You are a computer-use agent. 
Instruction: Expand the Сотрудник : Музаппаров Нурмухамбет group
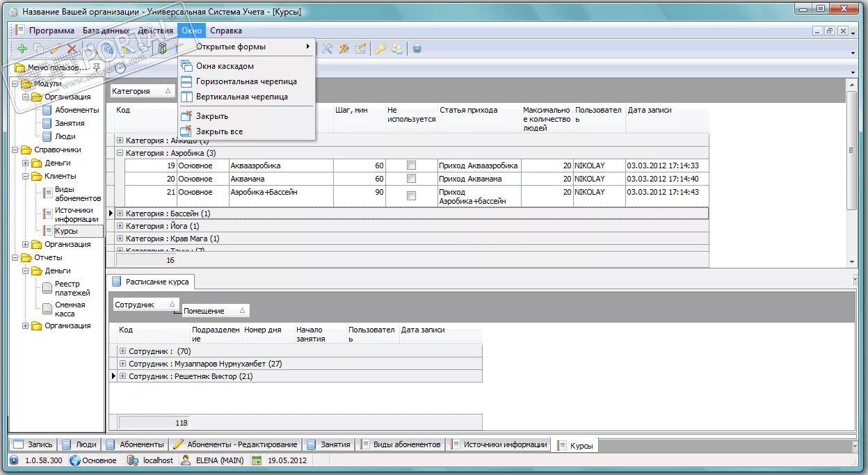point(122,364)
